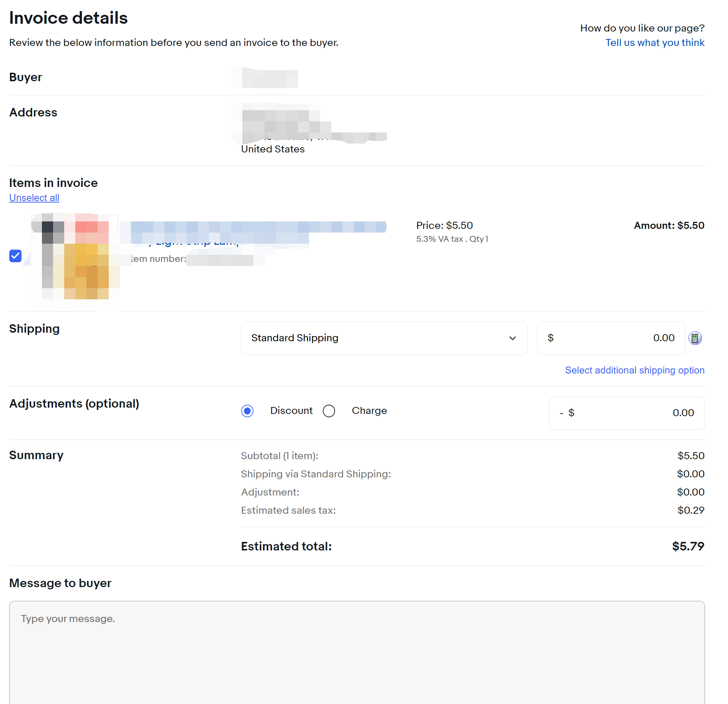The height and width of the screenshot is (704, 728).
Task: Open the Tell us what you think link
Action: coord(655,42)
